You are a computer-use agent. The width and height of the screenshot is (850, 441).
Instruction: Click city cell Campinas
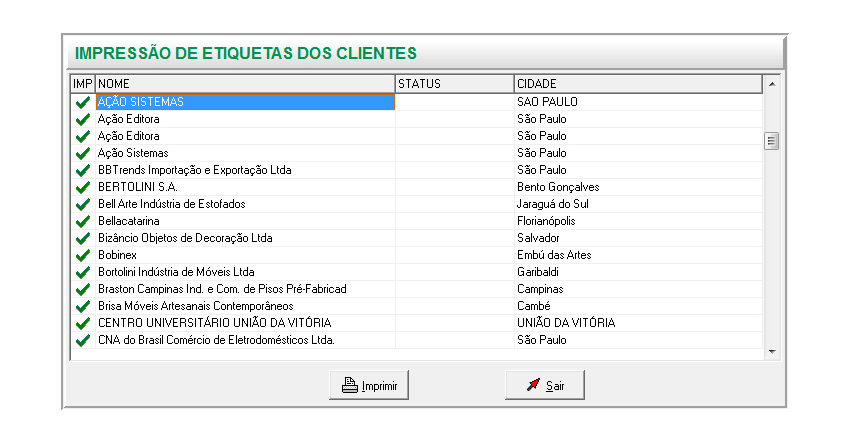pos(639,289)
